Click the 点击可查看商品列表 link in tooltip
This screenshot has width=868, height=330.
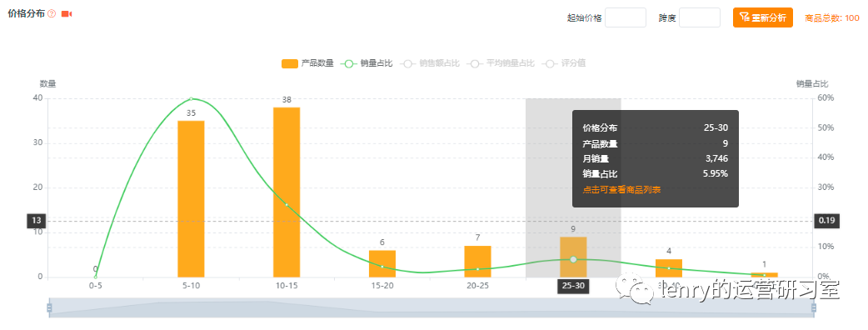click(621, 189)
